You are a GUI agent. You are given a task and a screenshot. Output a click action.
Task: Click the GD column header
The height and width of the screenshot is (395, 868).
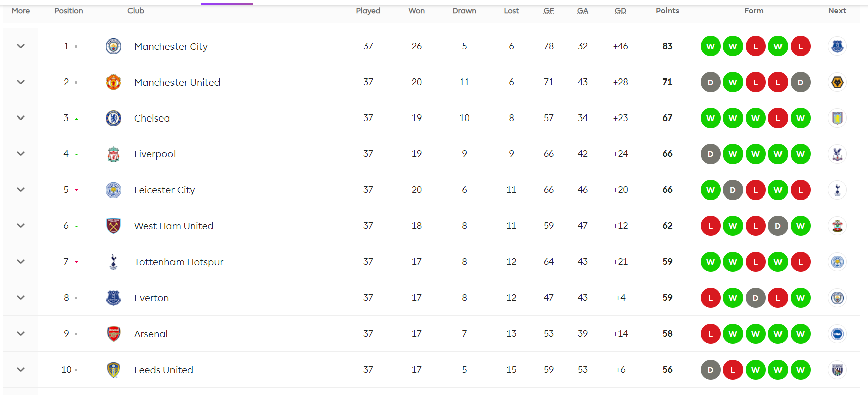coord(620,11)
